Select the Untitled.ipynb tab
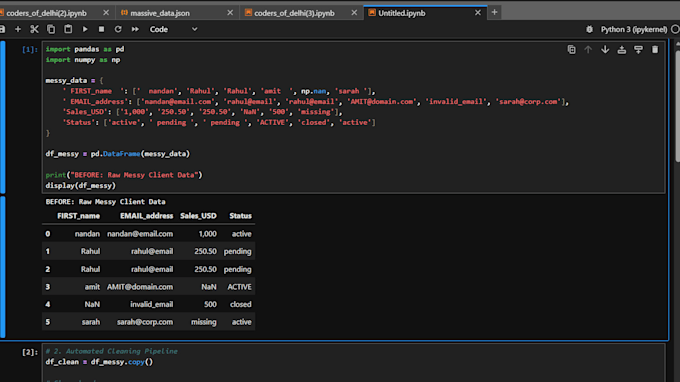680x382 pixels. [402, 13]
